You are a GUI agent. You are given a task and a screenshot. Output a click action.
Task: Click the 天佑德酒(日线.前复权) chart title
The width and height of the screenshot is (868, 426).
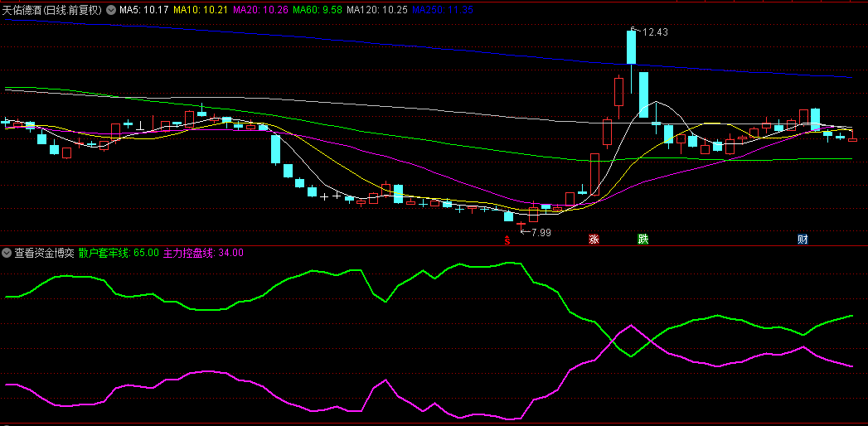[x=52, y=9]
